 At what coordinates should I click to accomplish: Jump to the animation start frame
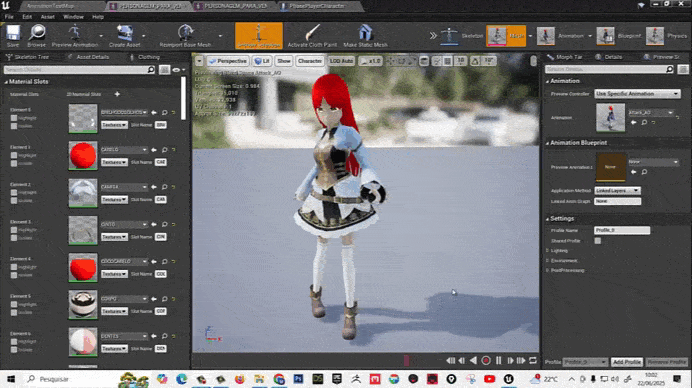[x=450, y=360]
